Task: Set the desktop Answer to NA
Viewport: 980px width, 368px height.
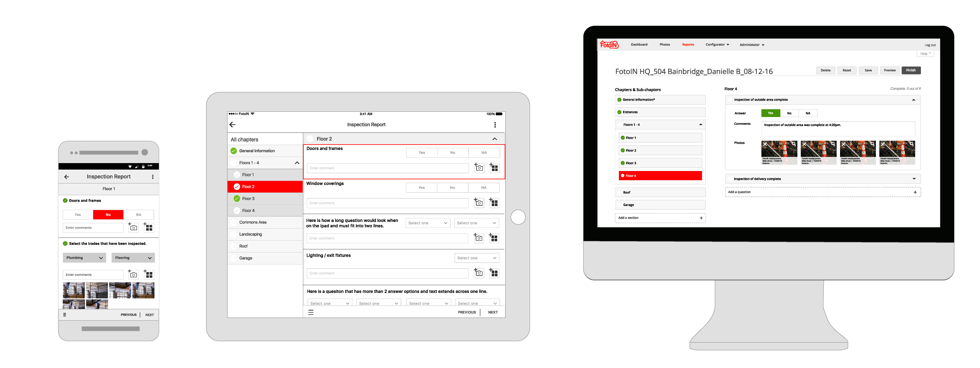Action: [808, 113]
